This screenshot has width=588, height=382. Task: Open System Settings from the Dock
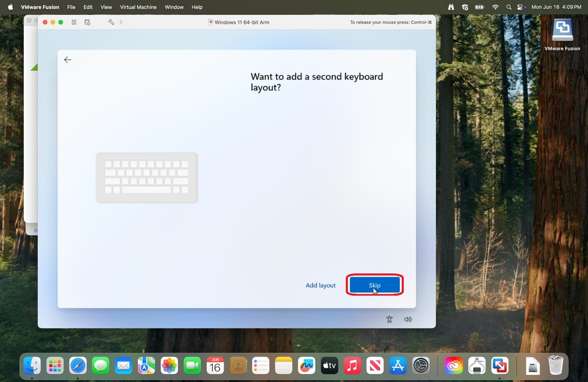pos(421,366)
